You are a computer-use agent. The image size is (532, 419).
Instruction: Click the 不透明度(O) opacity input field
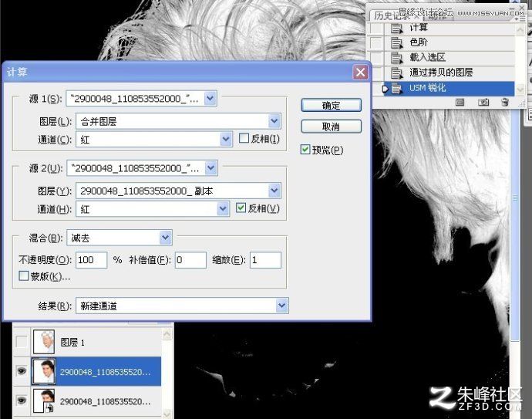point(91,260)
